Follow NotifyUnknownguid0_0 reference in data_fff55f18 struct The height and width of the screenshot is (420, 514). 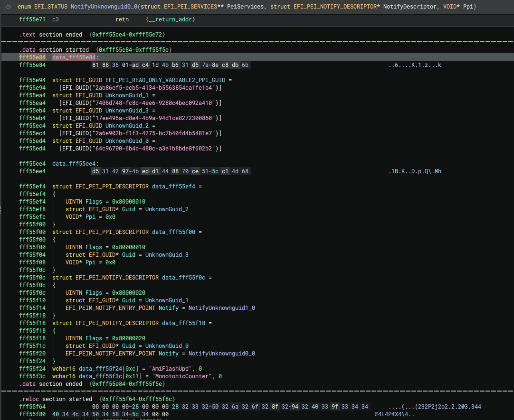221,354
